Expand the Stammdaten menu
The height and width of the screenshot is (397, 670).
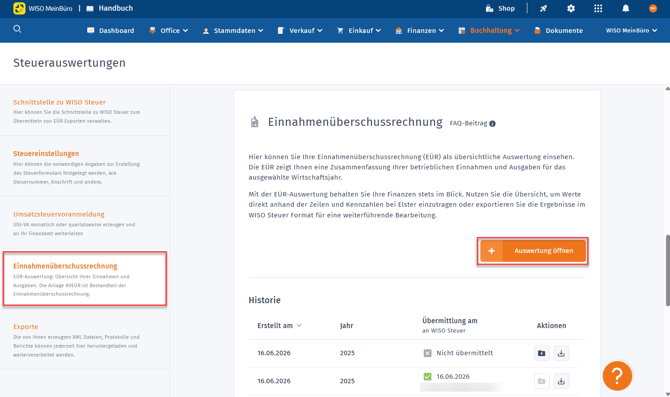click(x=233, y=30)
